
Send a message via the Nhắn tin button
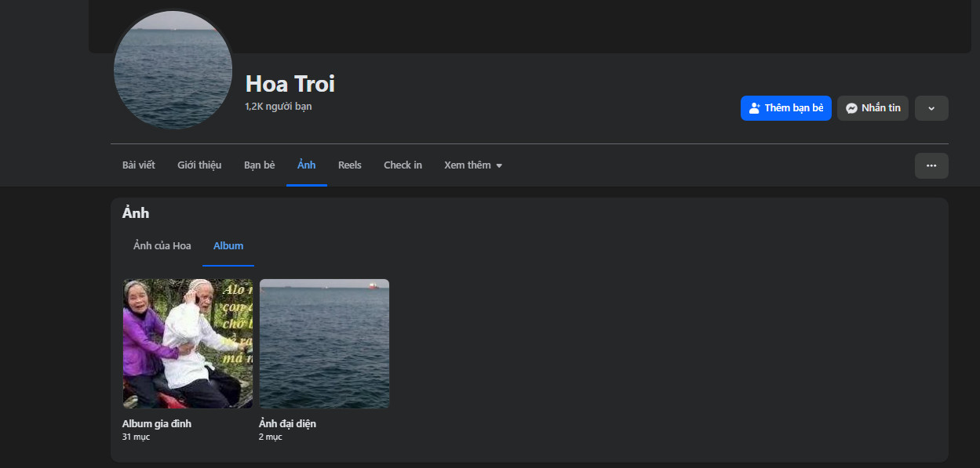pyautogui.click(x=873, y=108)
